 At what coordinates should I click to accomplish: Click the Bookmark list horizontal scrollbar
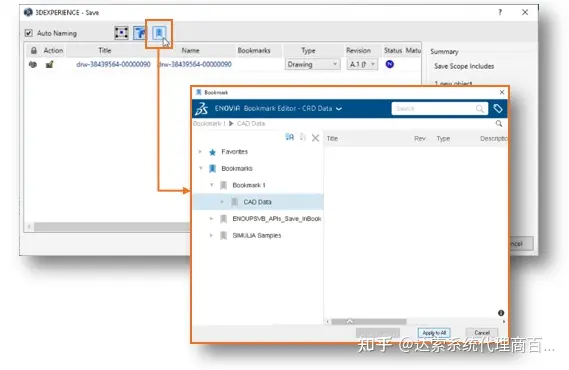[369, 321]
